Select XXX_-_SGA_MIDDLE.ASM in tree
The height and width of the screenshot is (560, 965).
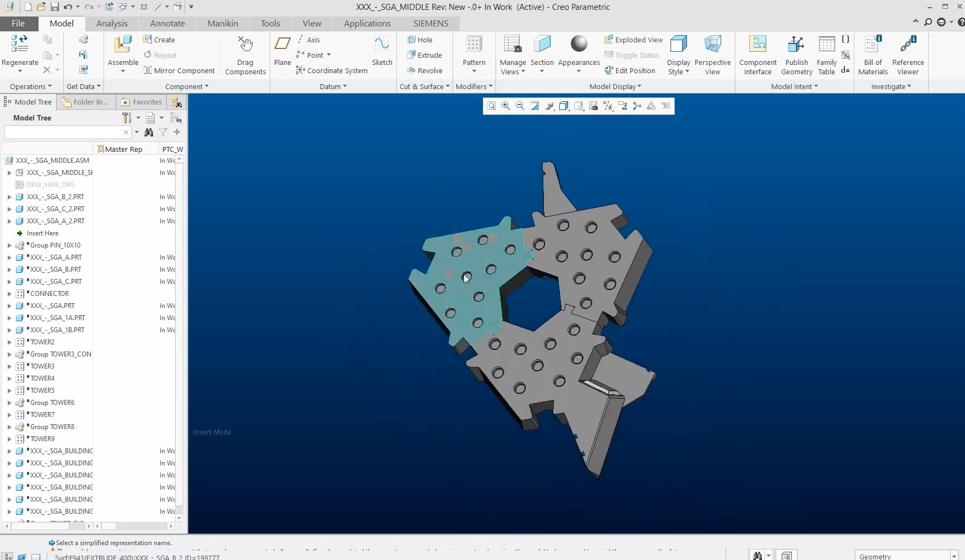click(x=52, y=161)
